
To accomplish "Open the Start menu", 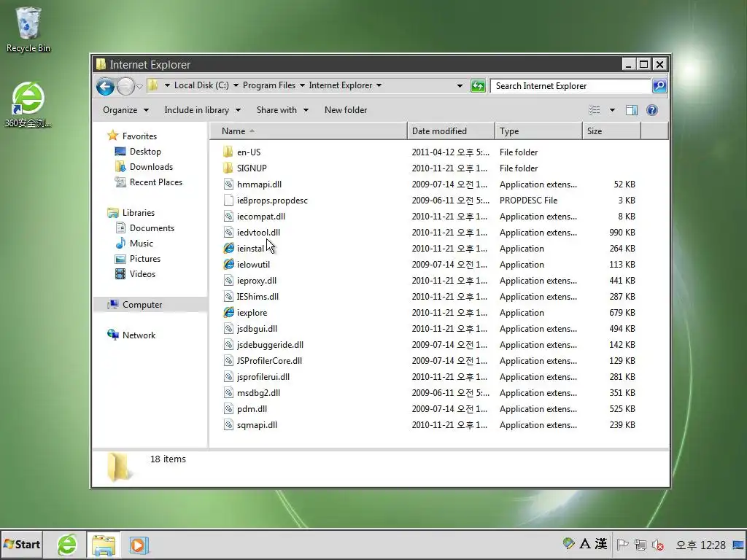I will tap(22, 545).
